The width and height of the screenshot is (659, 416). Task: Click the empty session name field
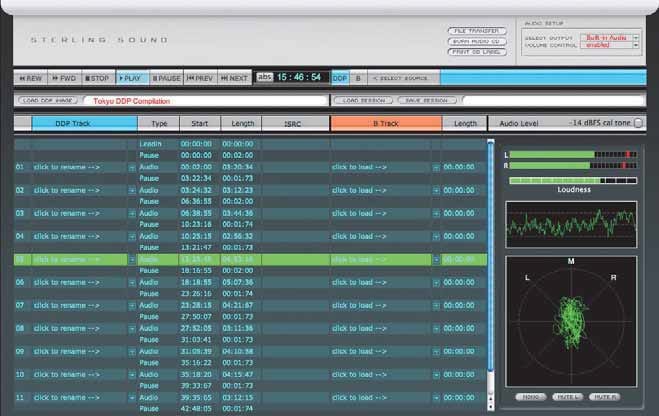(554, 100)
